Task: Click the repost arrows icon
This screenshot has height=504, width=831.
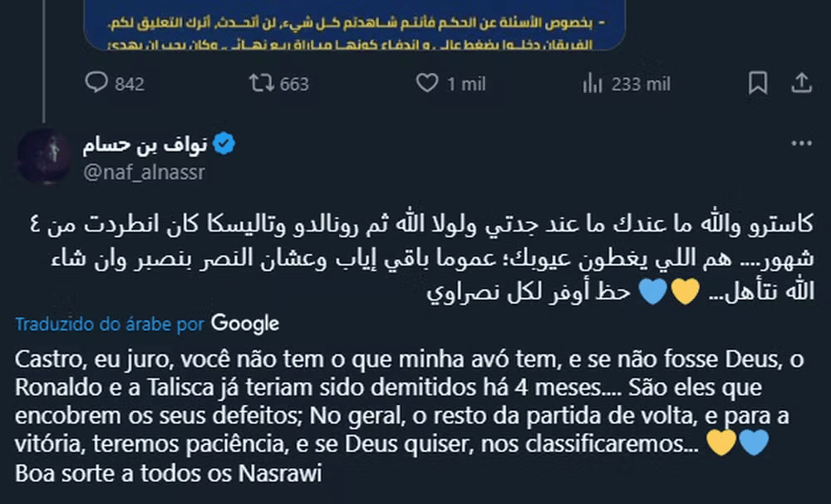Action: pyautogui.click(x=261, y=83)
